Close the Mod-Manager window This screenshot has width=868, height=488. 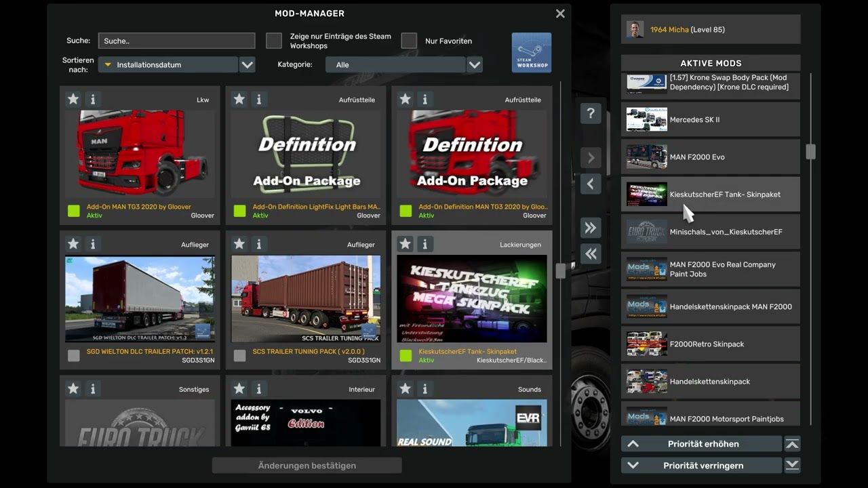[560, 14]
